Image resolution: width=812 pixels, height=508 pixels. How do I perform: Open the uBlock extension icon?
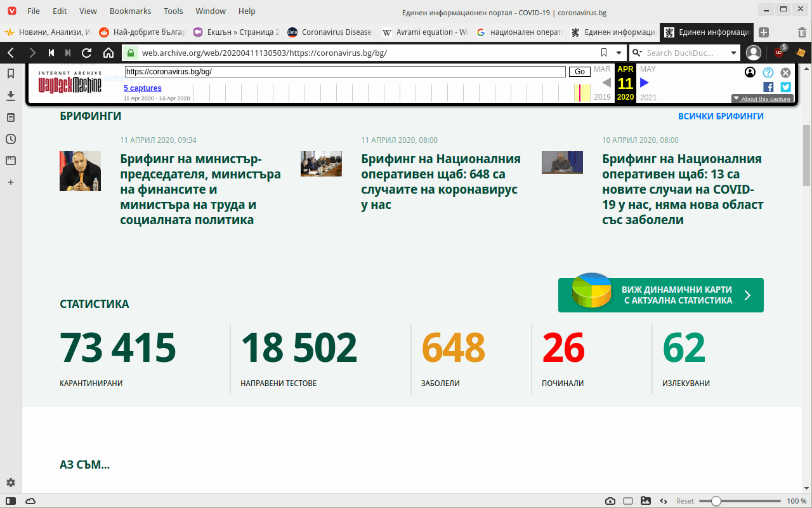(779, 52)
